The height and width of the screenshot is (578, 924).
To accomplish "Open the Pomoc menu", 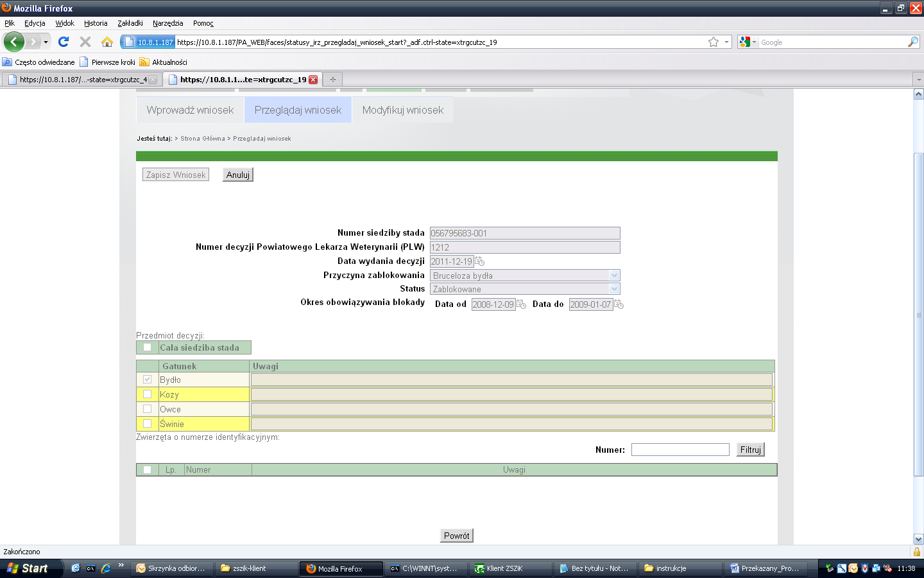I will coord(203,23).
